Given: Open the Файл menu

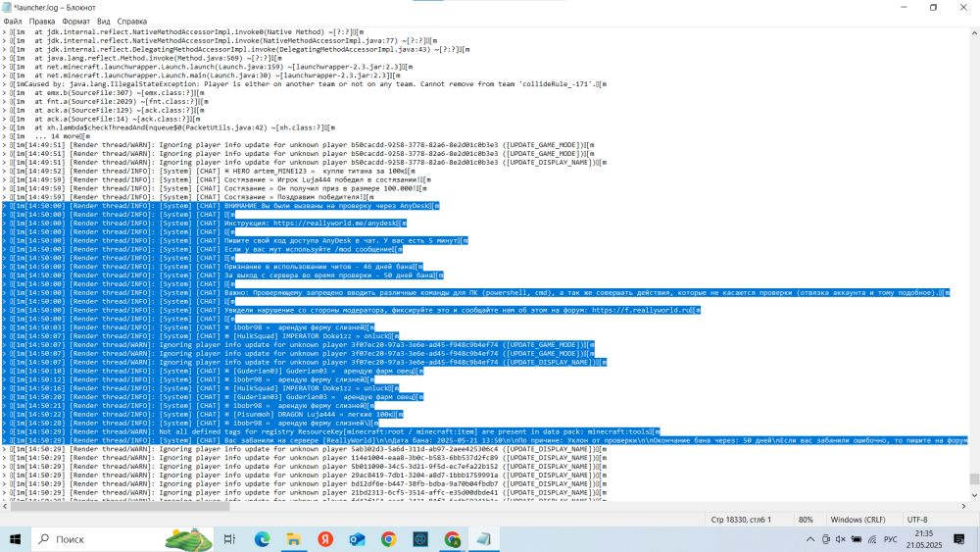Looking at the screenshot, I should click(13, 22).
